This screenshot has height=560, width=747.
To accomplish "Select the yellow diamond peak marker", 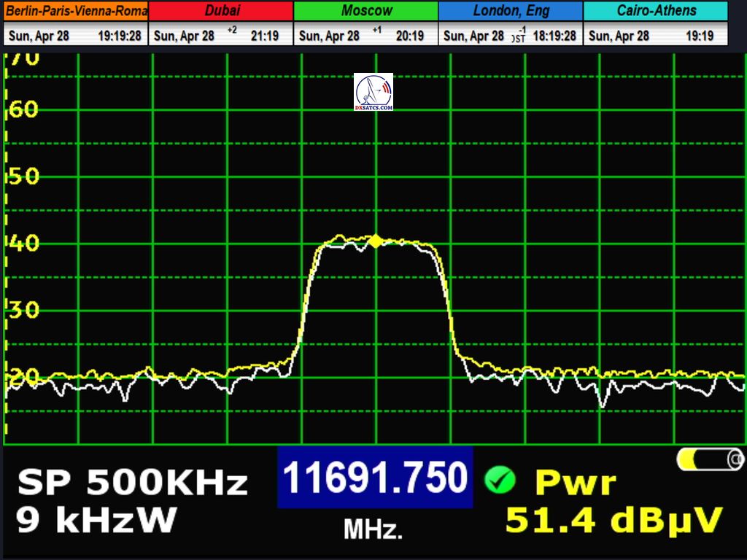I will (x=375, y=241).
